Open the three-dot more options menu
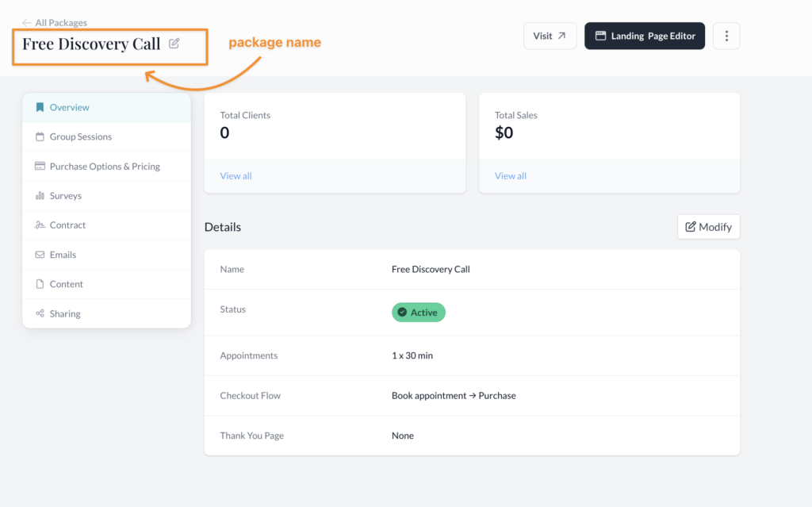 [726, 36]
